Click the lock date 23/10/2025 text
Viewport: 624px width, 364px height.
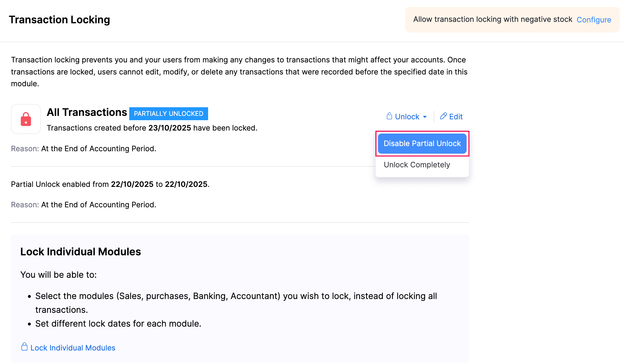pyautogui.click(x=170, y=128)
